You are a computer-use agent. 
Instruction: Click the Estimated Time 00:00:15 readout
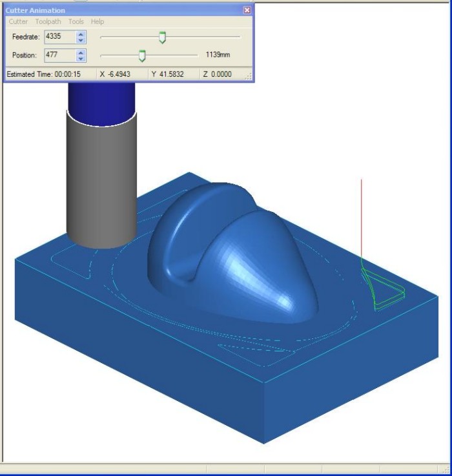click(44, 74)
